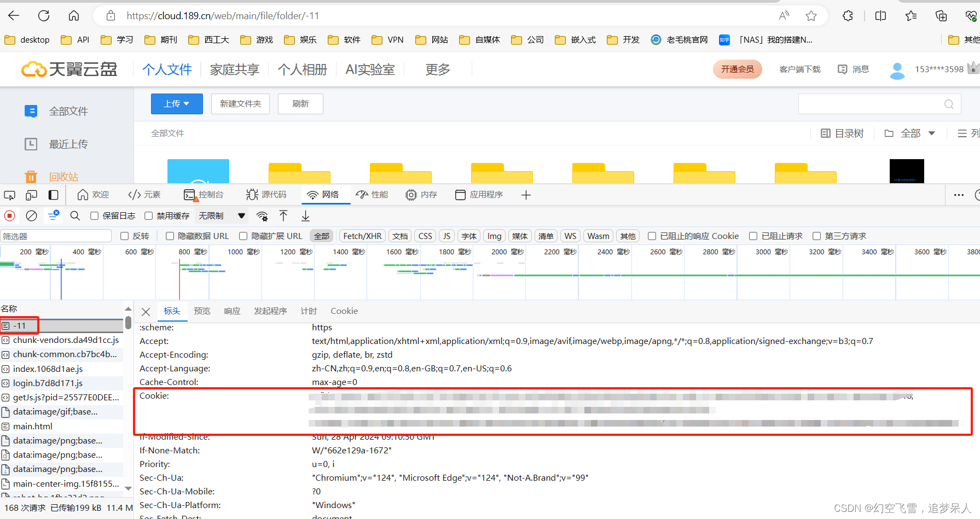Viewport: 980px width, 519px height.
Task: Switch to the 预览 tab in request details
Action: [202, 311]
